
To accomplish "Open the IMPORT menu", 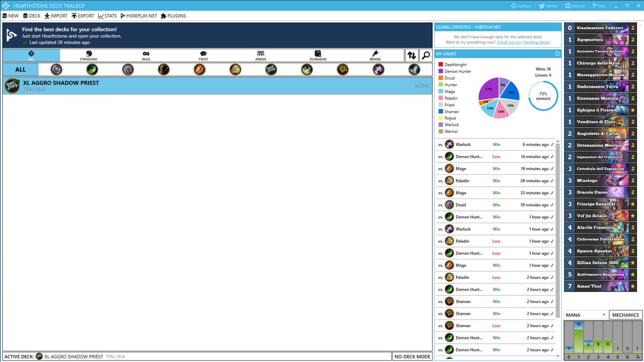I will [56, 16].
